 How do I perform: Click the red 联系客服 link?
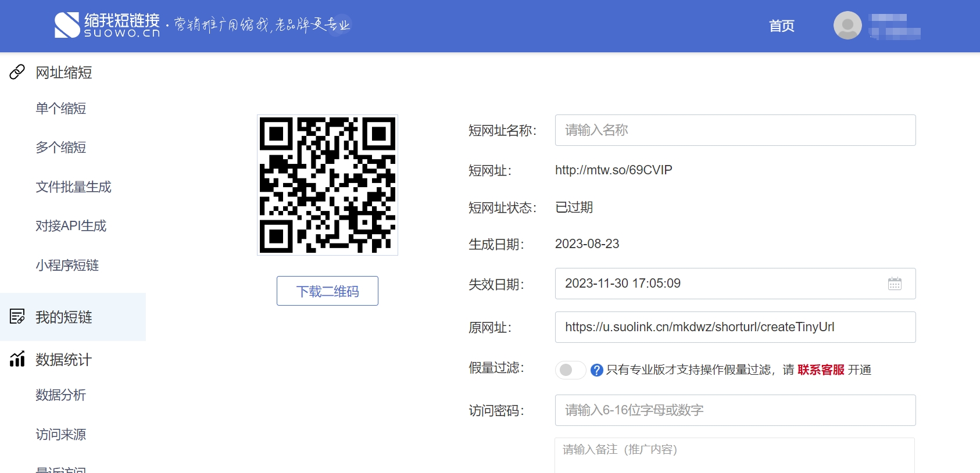[x=821, y=370]
